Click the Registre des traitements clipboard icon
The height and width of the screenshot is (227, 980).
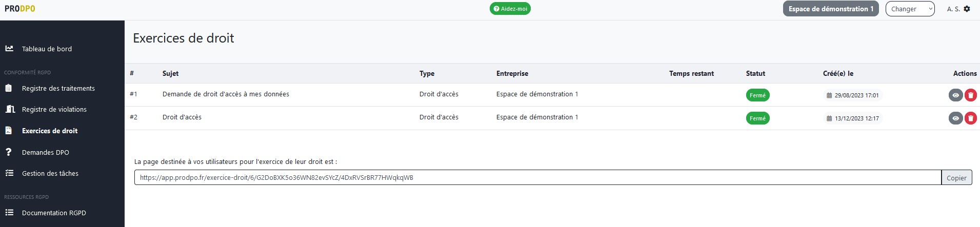point(9,88)
